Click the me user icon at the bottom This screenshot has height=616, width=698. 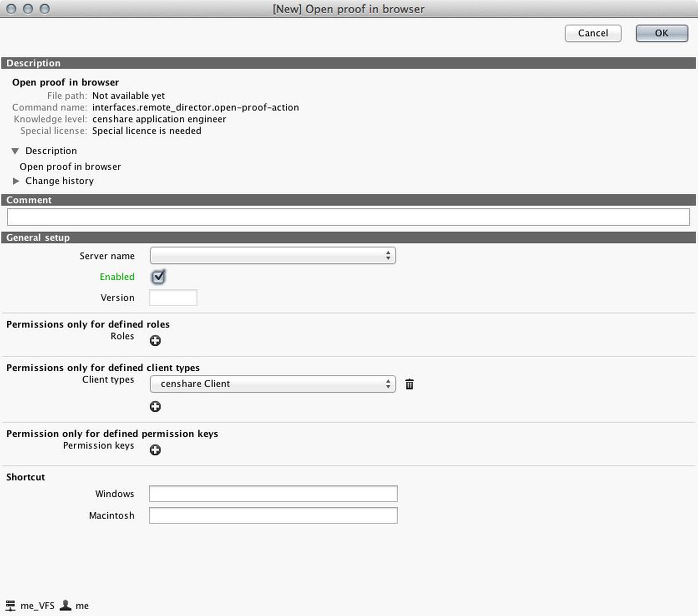(66, 605)
